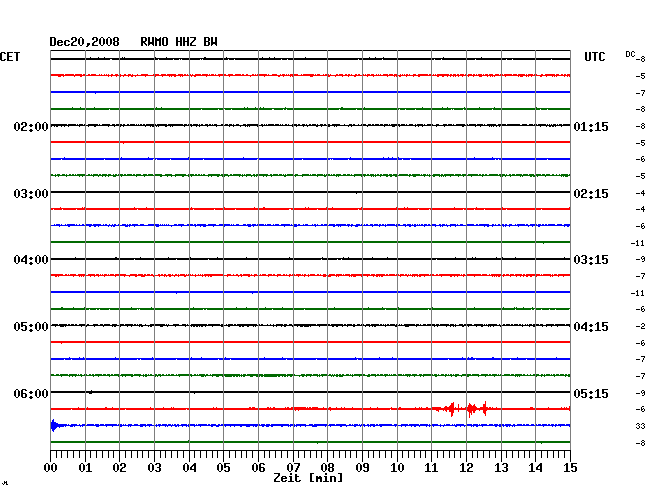The height and width of the screenshot is (494, 650).
Task: Click the 04:15 UTC time label
Action: tap(591, 327)
